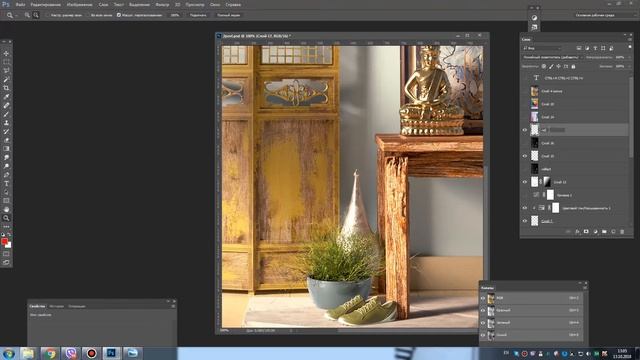This screenshot has width=640, height=360.
Task: Open Layers panel flyout menu
Action: [631, 39]
